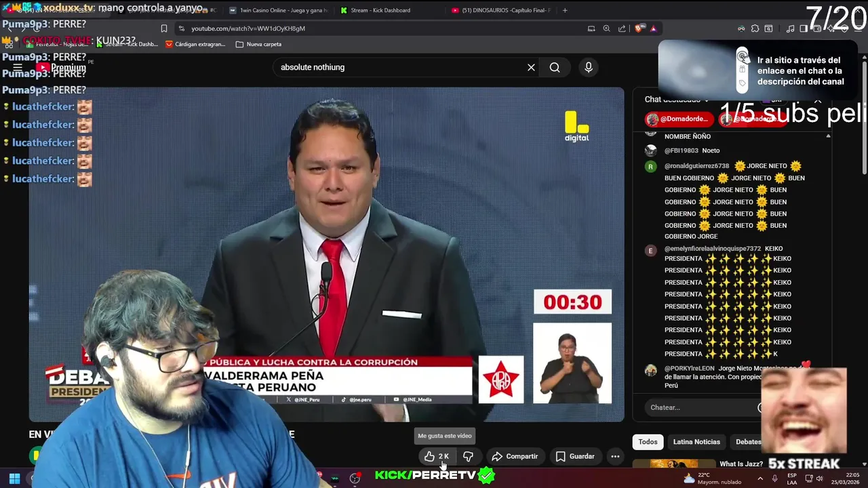Click the dislike thumbs-down icon
Screen dimensions: 868x488
click(468, 456)
